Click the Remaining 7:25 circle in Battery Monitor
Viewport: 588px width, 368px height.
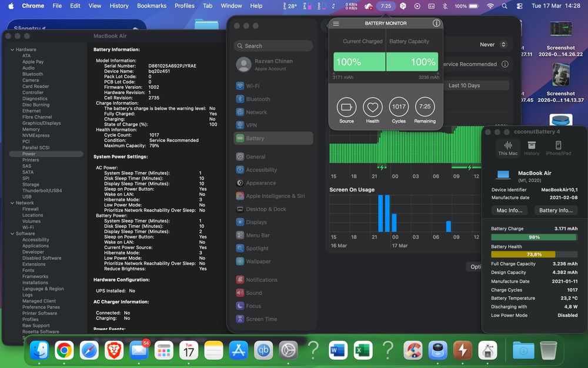(425, 107)
